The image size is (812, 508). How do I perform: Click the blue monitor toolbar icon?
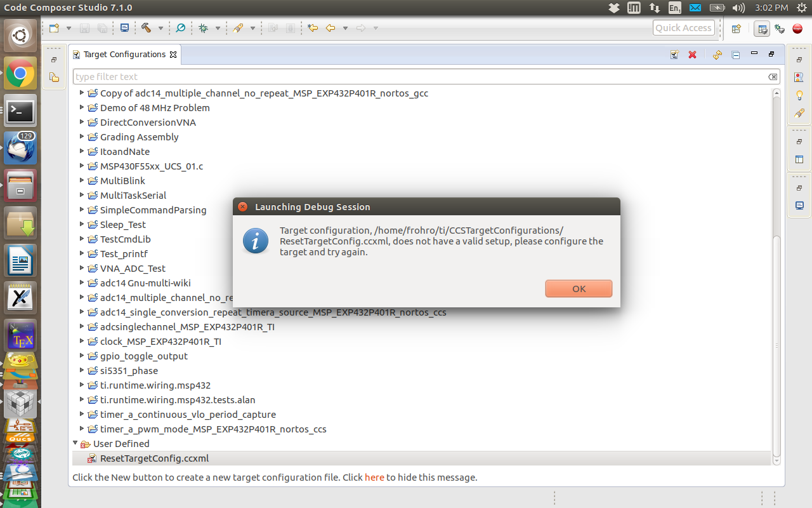[x=124, y=28]
